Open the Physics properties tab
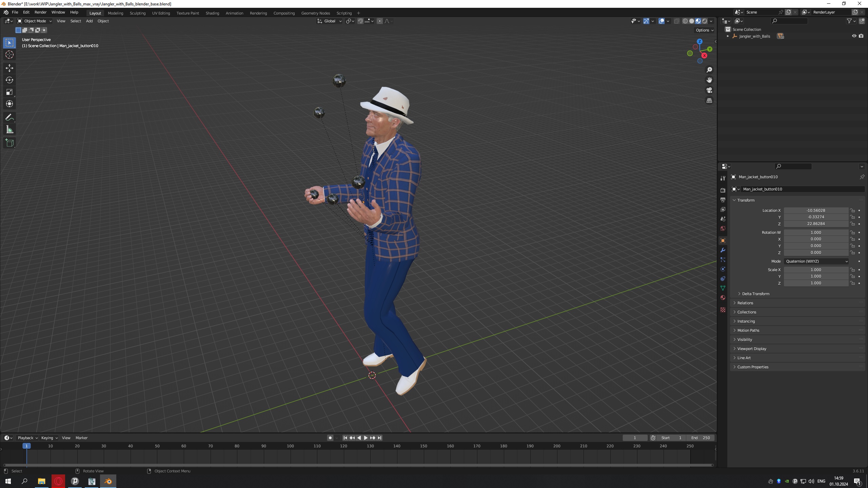This screenshot has width=868, height=488. point(723,269)
